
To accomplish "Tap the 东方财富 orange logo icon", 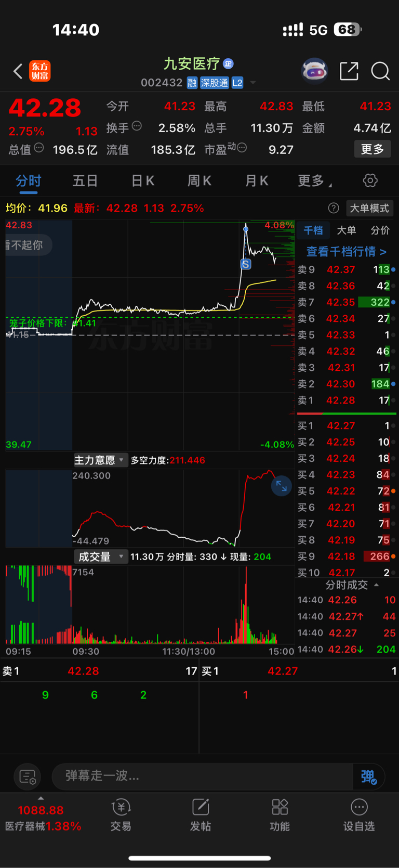I will point(40,71).
